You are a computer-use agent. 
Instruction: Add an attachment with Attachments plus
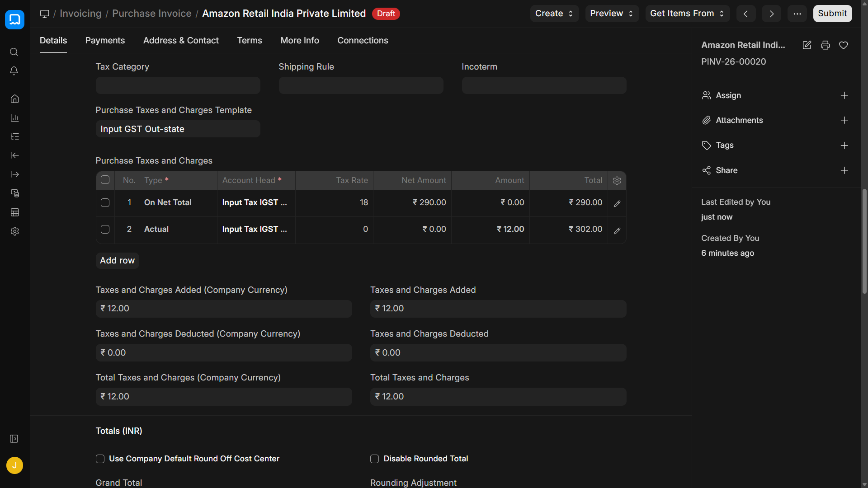tap(844, 120)
